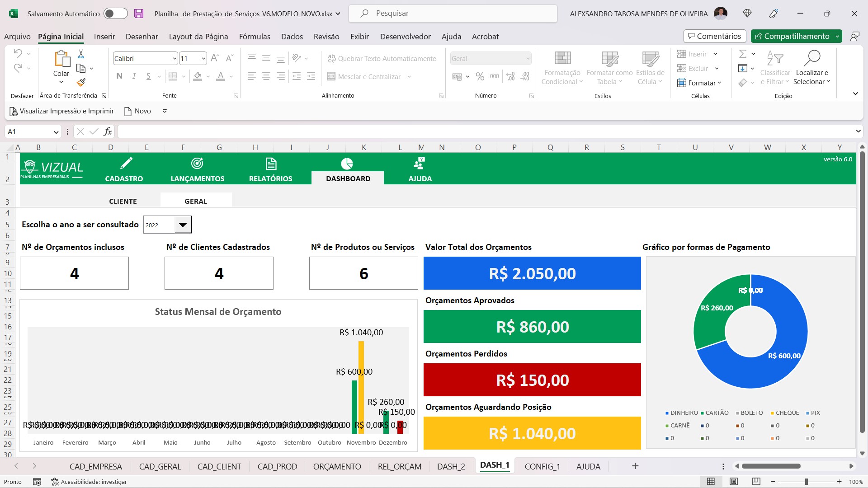Viewport: 868px width, 488px height.
Task: Open Localizar e Selecionar
Action: pyautogui.click(x=812, y=67)
